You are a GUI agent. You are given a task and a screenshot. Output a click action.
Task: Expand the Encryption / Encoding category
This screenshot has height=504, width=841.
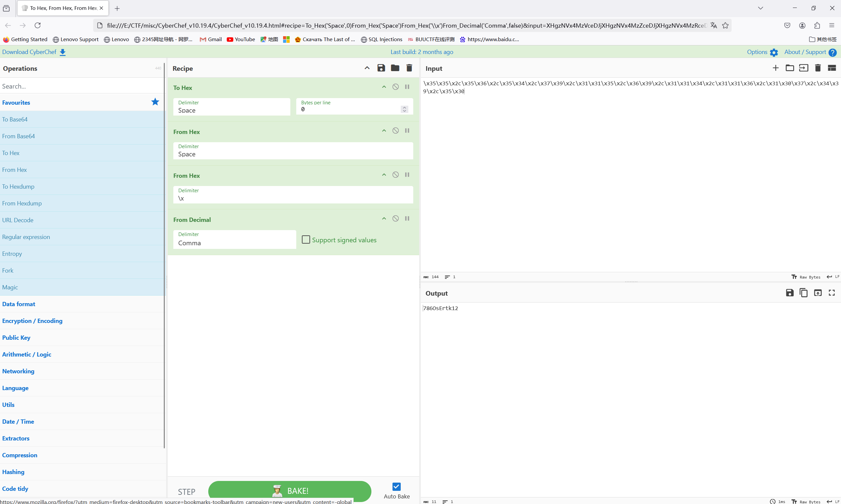click(x=32, y=321)
